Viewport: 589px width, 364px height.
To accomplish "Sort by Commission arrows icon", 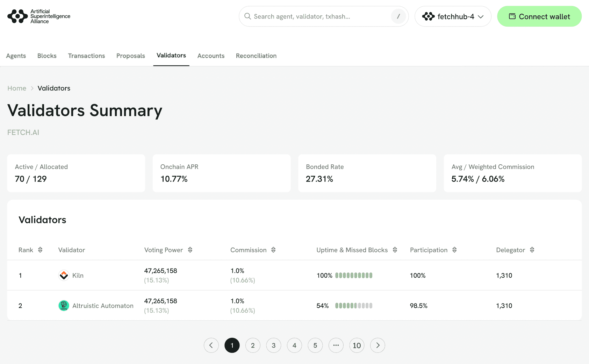I will pos(273,250).
